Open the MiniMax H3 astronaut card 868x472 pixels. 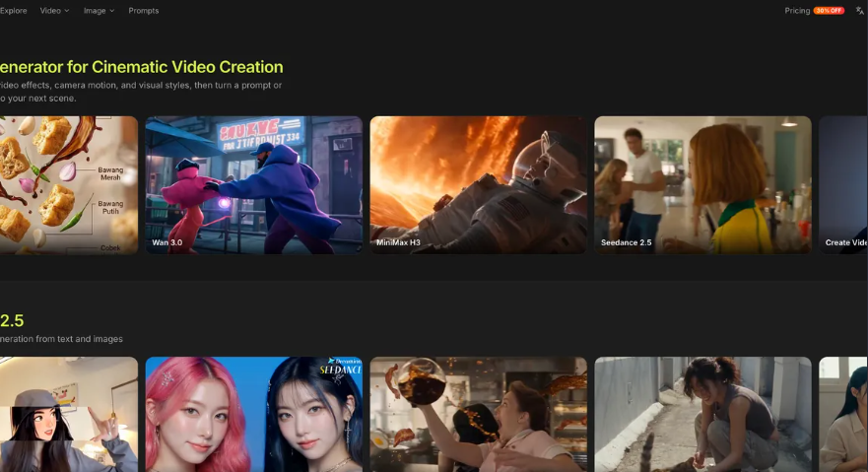click(x=478, y=185)
